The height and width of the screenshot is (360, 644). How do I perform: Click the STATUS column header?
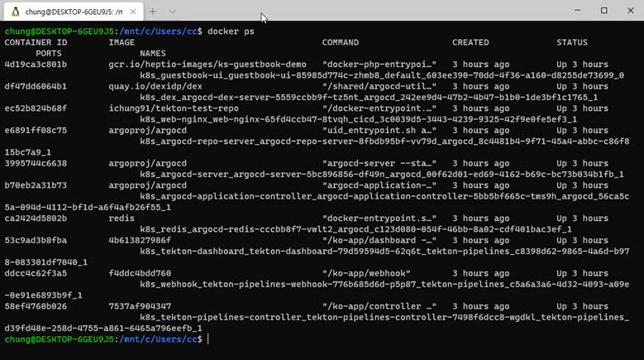(572, 42)
